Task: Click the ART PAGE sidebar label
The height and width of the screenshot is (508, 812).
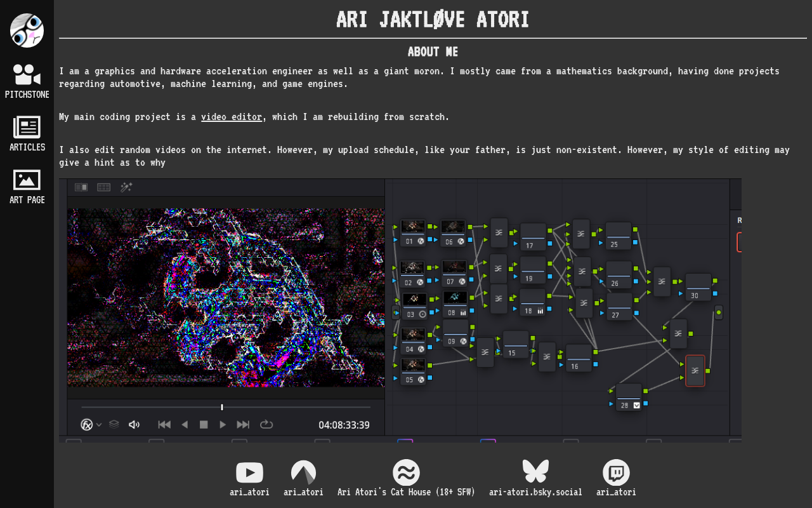Action: (27, 200)
